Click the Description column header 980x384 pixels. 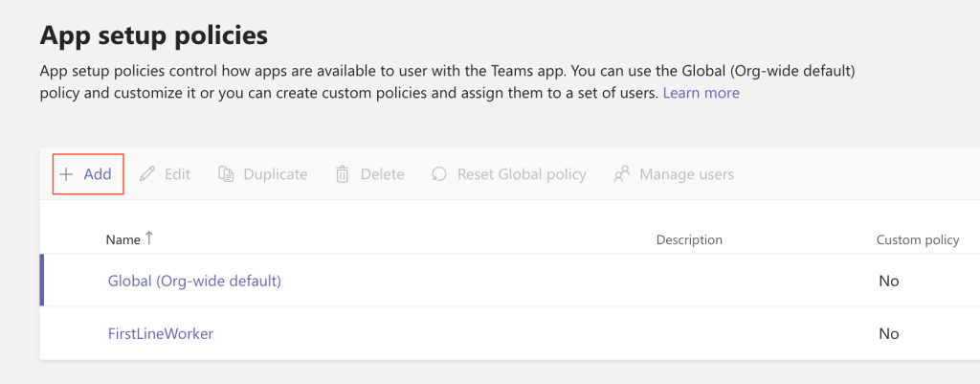point(689,239)
